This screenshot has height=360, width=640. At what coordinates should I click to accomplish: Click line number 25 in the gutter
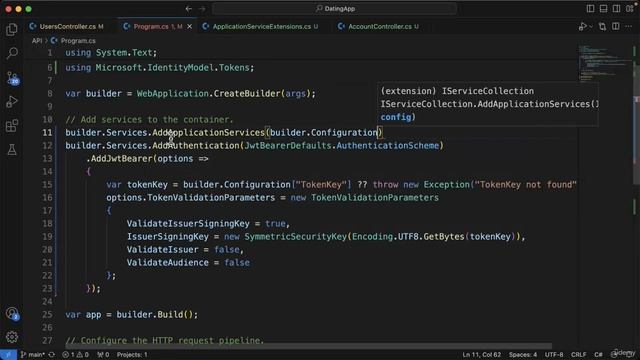47,315
